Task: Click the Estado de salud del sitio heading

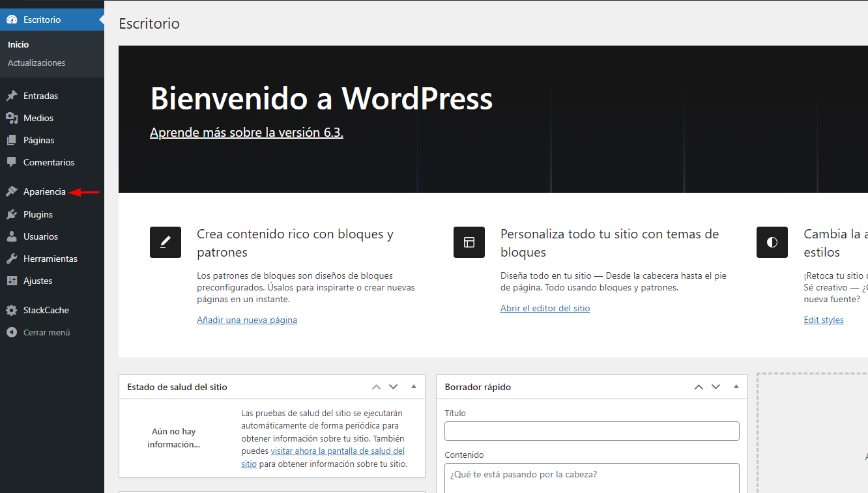Action: pyautogui.click(x=177, y=387)
